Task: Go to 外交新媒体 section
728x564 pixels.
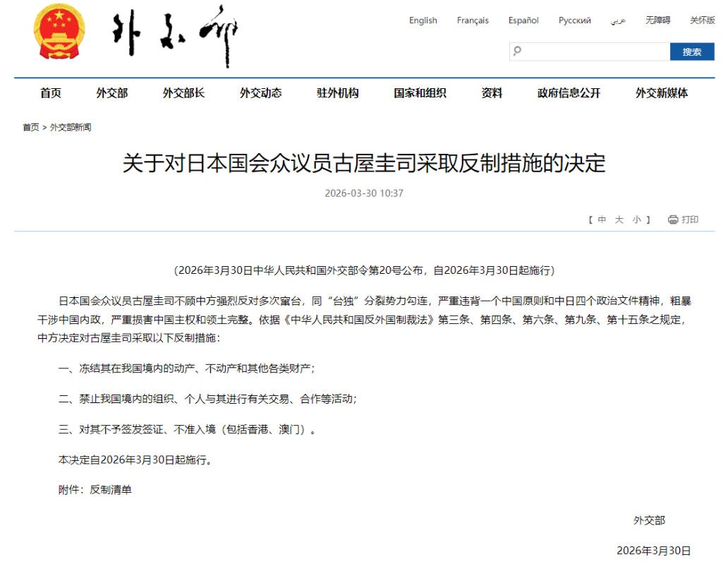Action: pyautogui.click(x=662, y=93)
